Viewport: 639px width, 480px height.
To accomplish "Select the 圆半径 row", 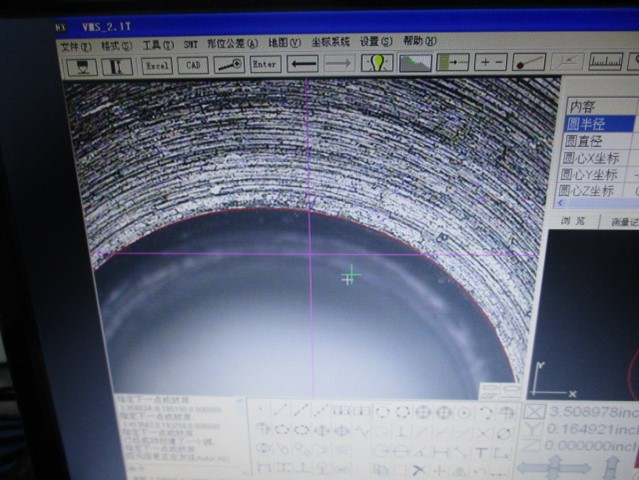I will [x=600, y=124].
